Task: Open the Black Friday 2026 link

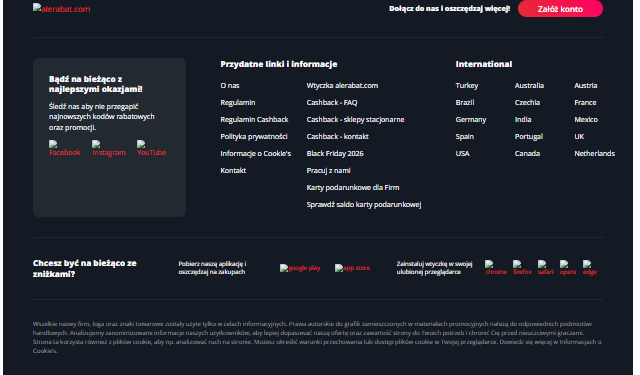Action: 335,154
